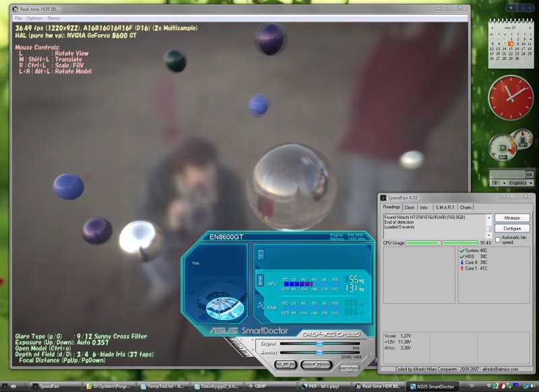Select the Readings tab in SpeedFan
The width and height of the screenshot is (539, 392).
391,207
